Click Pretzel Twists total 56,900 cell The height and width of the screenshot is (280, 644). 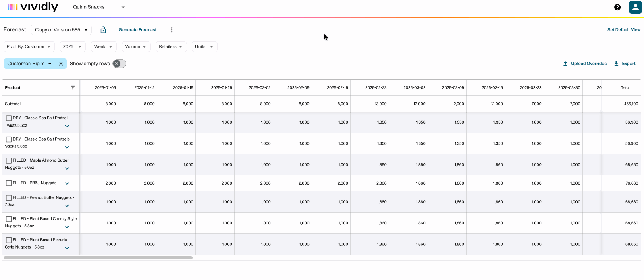pos(621,122)
